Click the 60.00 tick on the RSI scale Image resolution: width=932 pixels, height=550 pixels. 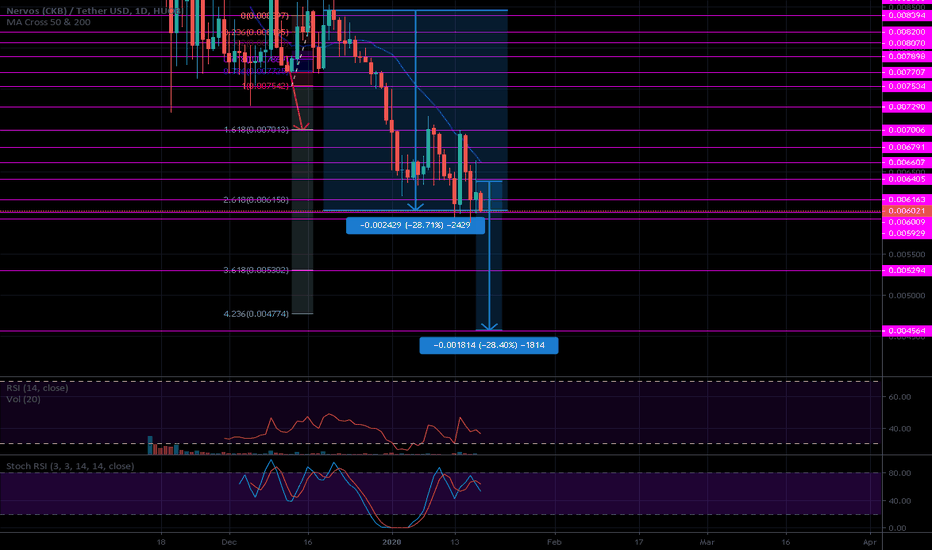[x=899, y=397]
